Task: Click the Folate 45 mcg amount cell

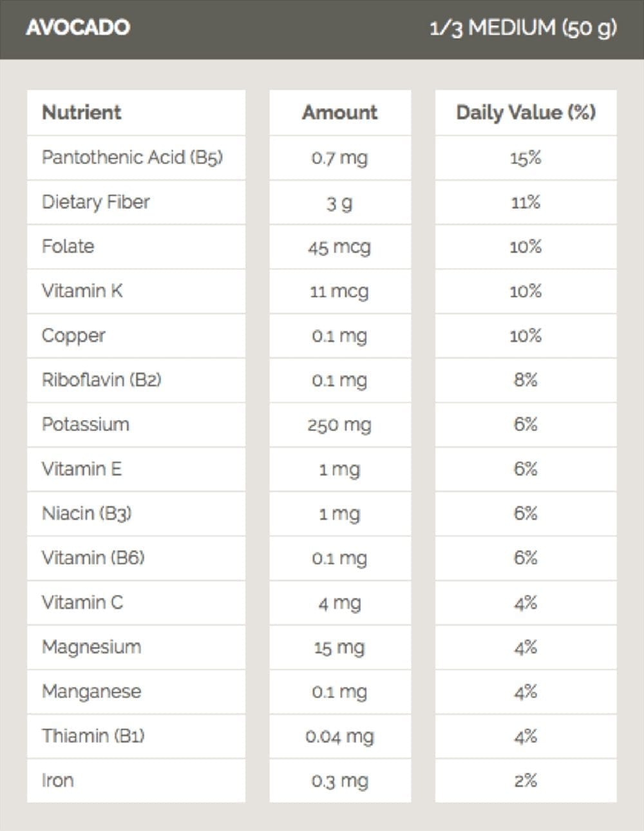Action: point(340,247)
